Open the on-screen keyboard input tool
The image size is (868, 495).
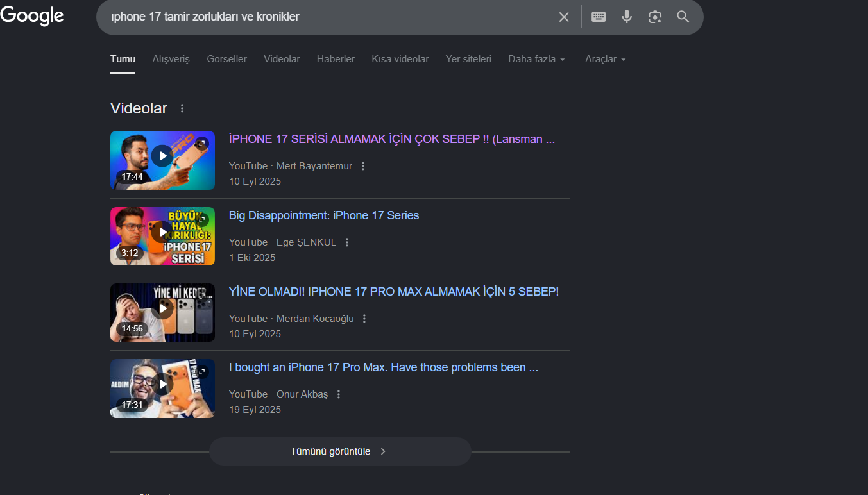pos(599,17)
